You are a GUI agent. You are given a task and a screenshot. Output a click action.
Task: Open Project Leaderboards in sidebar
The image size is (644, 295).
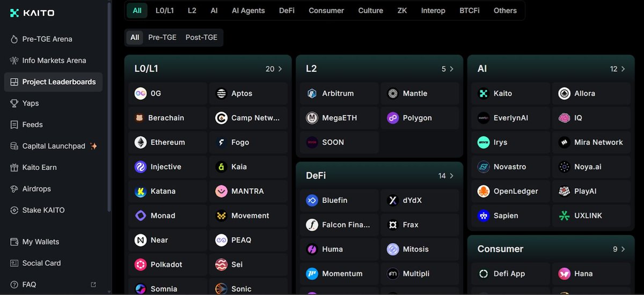(x=53, y=82)
